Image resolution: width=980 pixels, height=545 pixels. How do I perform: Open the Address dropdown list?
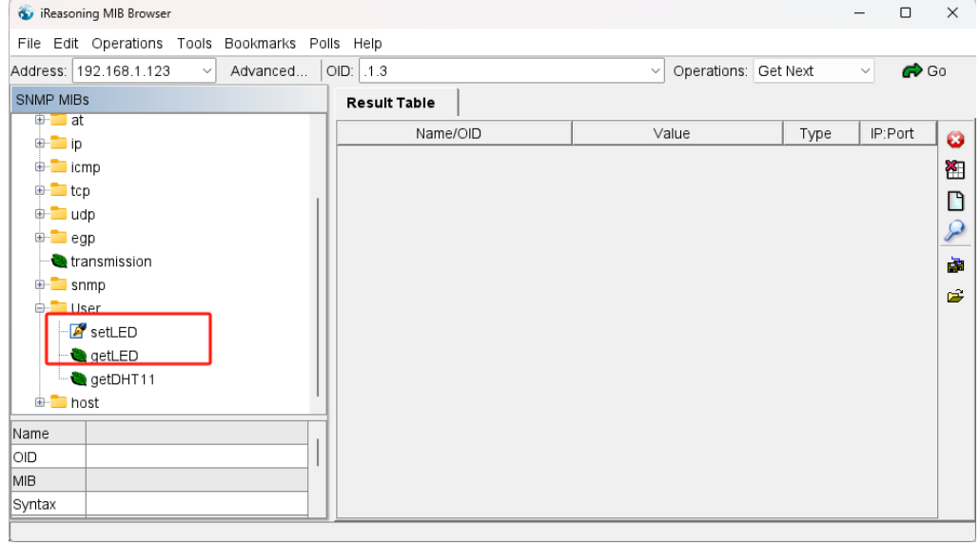pos(207,71)
